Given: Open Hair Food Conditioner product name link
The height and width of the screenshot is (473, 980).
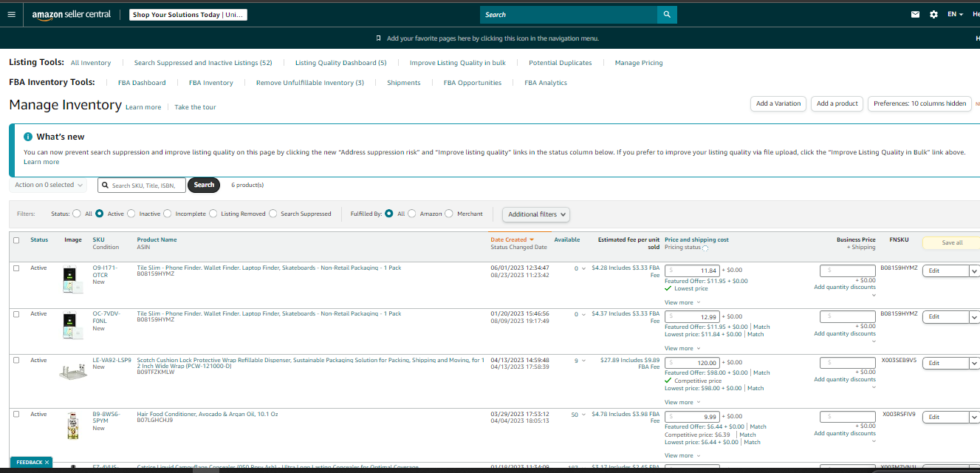Looking at the screenshot, I should [208, 414].
